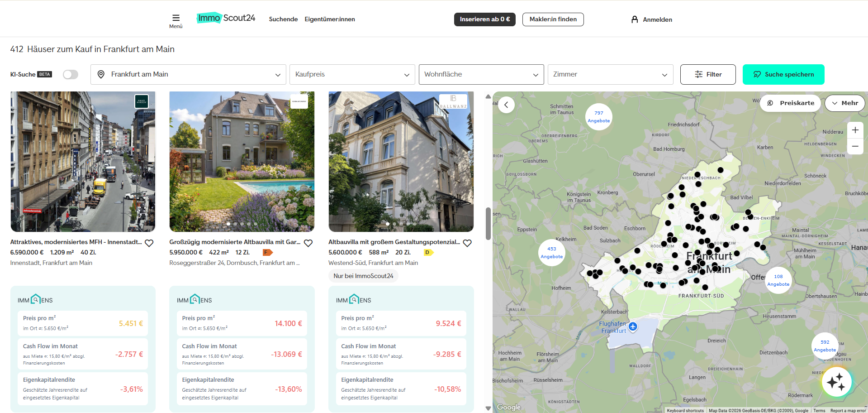The height and width of the screenshot is (413, 868).
Task: Click the Anmelden person icon
Action: pos(635,19)
